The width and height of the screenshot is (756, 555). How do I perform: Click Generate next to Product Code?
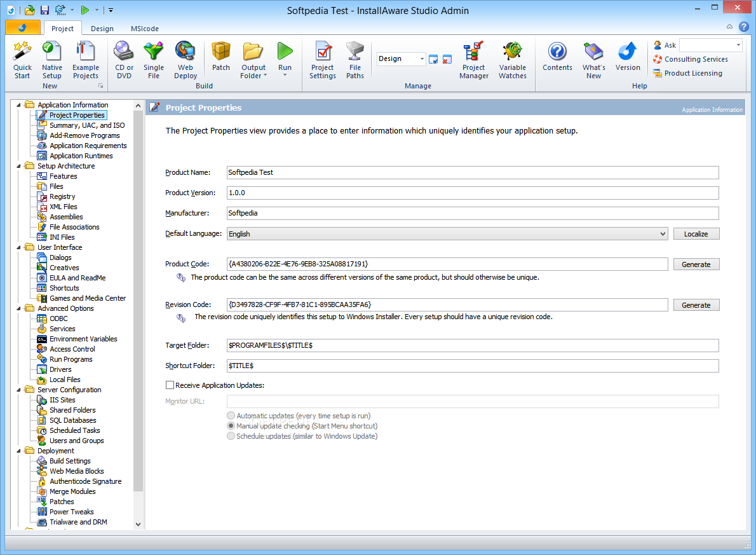pyautogui.click(x=696, y=264)
